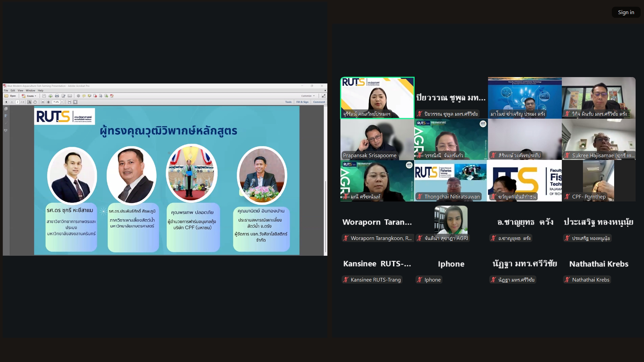Open the Page Thumbnails side panel

coord(6,109)
